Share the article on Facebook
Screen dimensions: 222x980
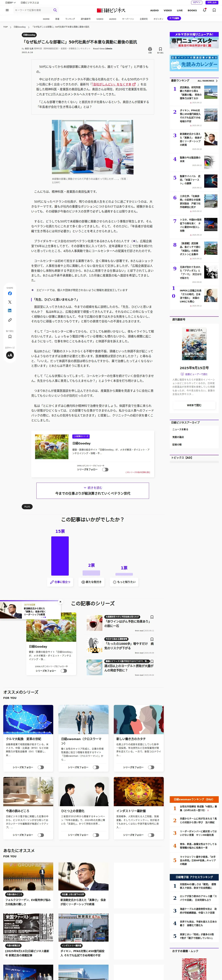pos(10,293)
